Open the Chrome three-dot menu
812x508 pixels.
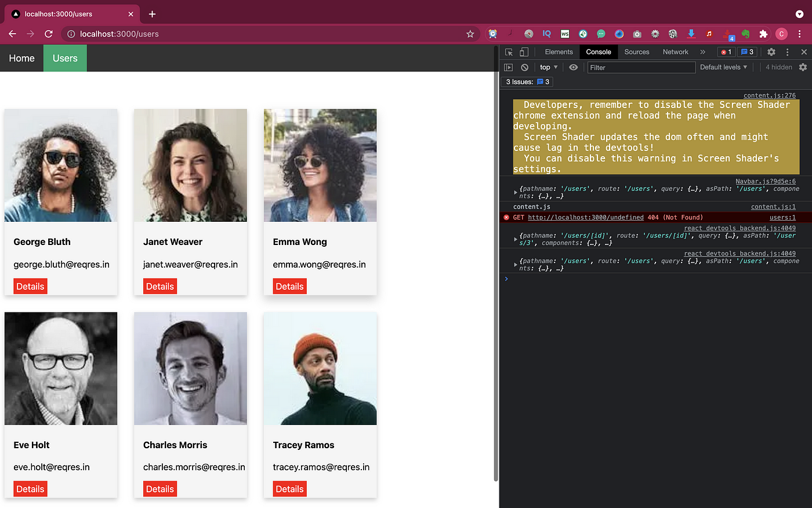800,34
